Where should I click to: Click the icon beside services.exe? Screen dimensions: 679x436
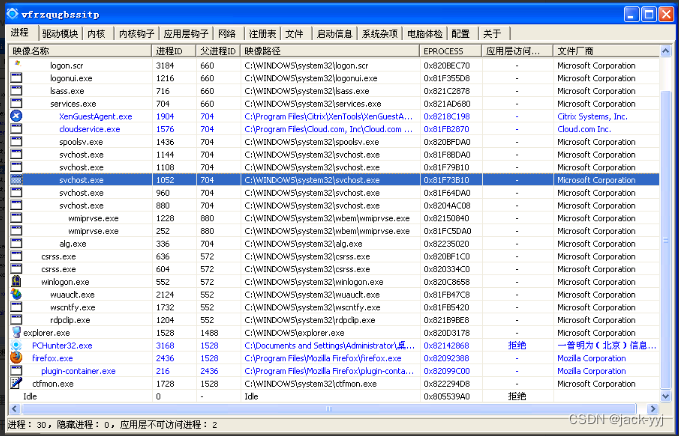coord(16,103)
